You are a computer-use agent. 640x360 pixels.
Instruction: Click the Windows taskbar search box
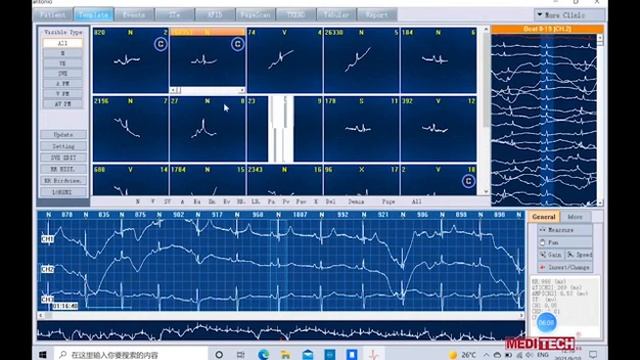pyautogui.click(x=131, y=355)
